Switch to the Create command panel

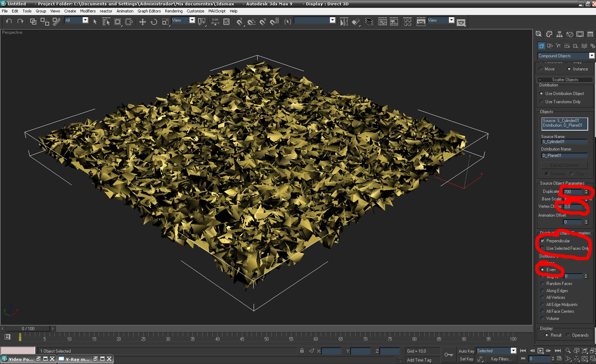pyautogui.click(x=539, y=34)
